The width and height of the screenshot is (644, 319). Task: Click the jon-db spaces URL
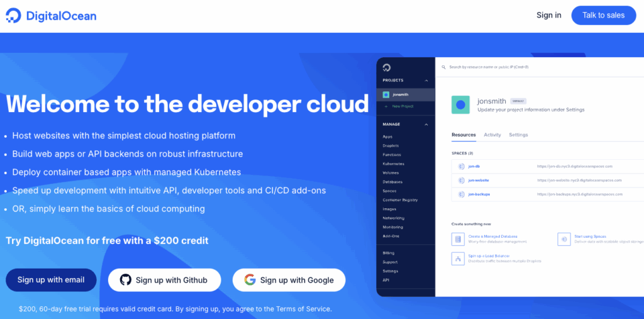click(x=575, y=167)
